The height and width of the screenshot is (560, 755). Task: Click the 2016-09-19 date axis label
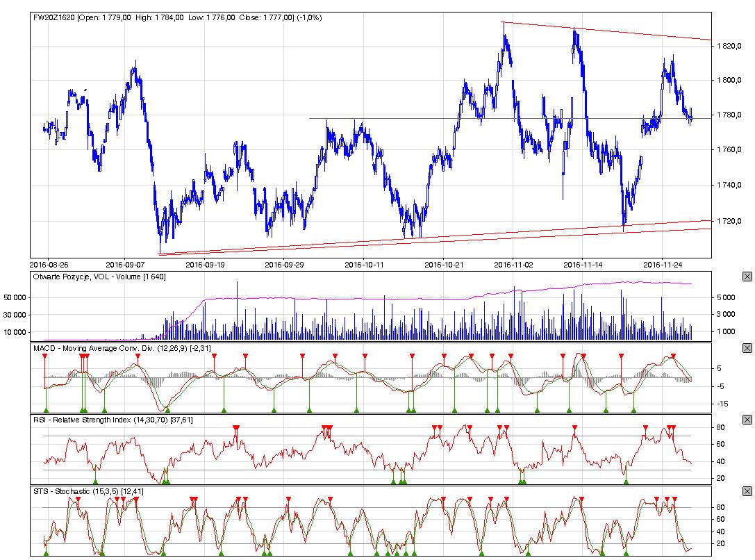click(x=205, y=265)
